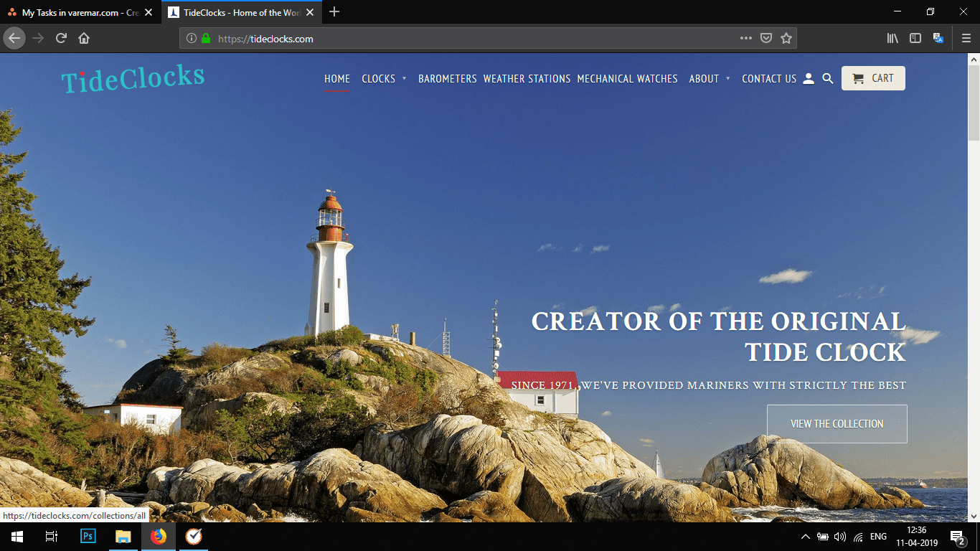Expand the ABOUT dropdown arrow
Viewport: 980px width, 551px height.
(728, 79)
